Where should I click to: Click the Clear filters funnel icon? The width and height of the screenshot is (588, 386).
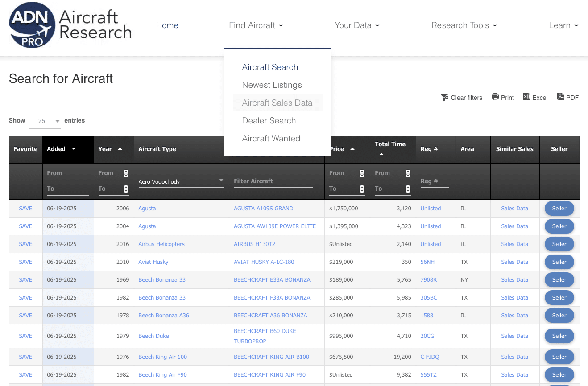(444, 98)
